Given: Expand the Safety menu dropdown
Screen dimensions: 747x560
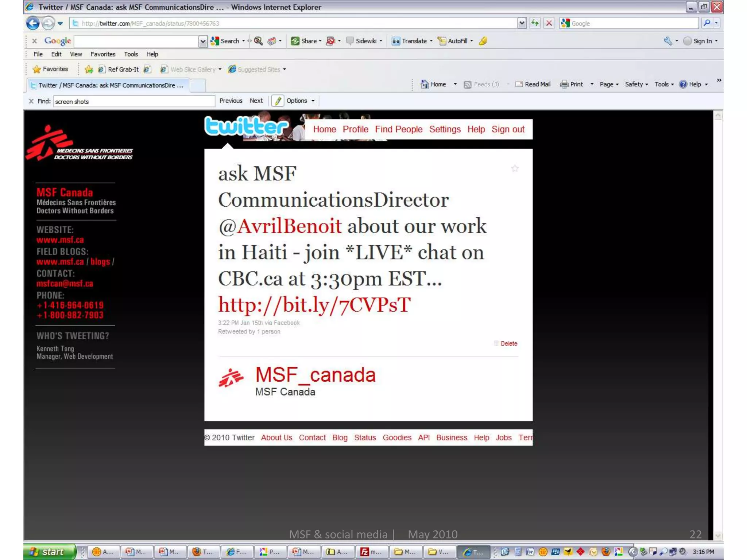Looking at the screenshot, I should coord(636,84).
